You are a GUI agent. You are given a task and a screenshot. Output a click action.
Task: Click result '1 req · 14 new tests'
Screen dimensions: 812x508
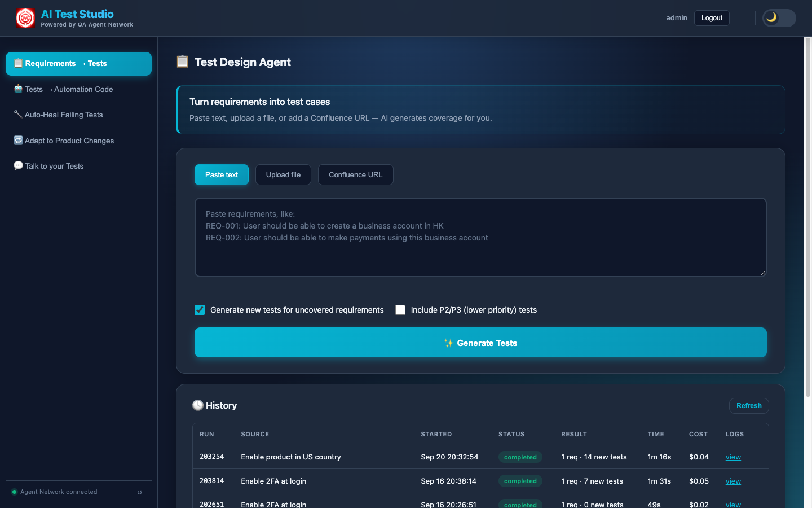594,457
